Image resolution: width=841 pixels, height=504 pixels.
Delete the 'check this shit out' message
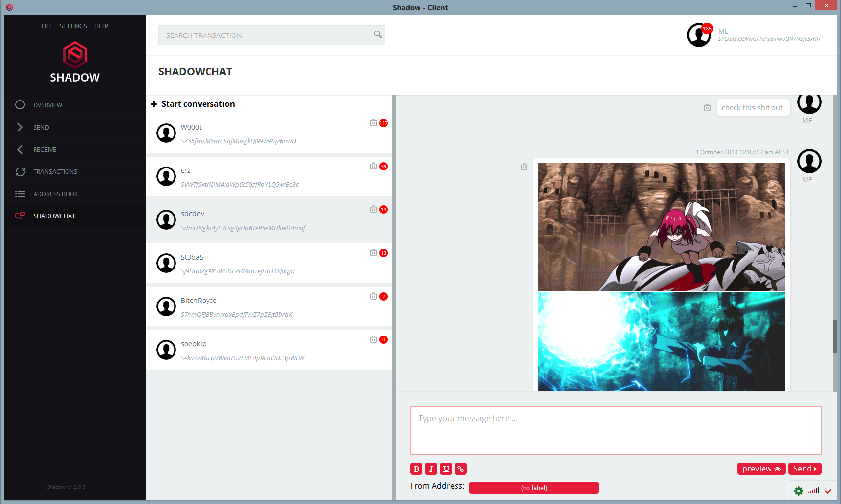707,108
